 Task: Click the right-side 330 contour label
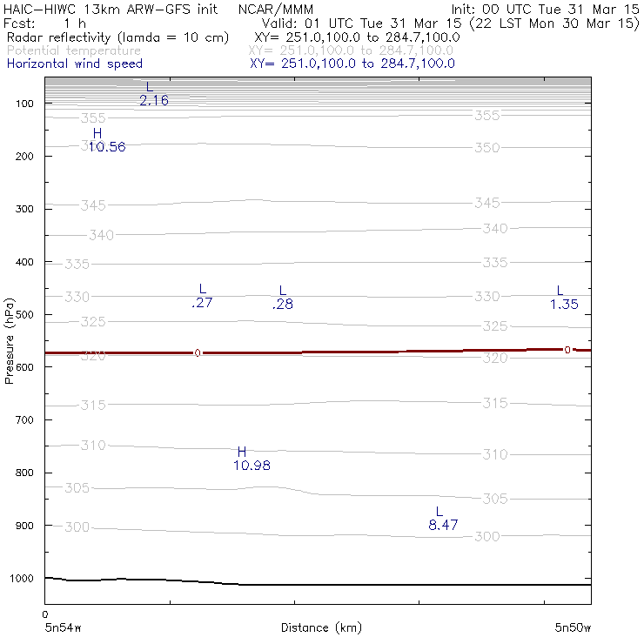[487, 297]
